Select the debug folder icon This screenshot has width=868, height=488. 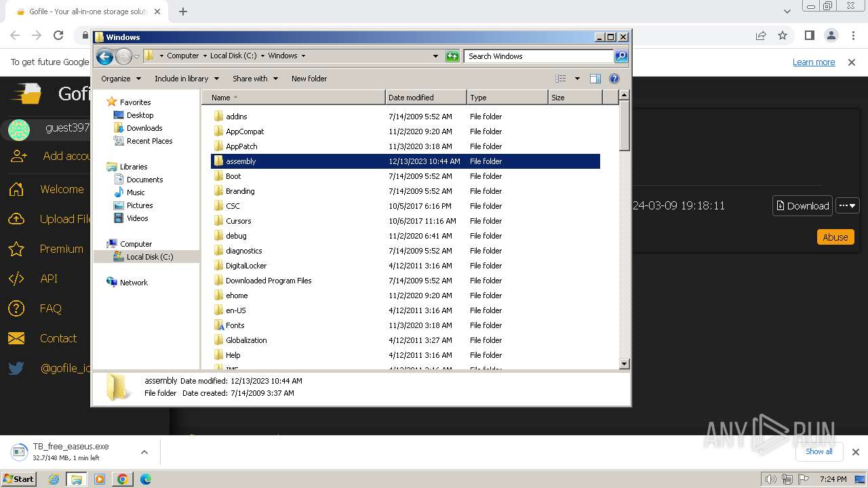tap(218, 236)
